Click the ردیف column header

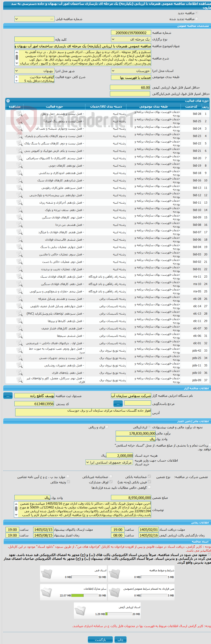point(206,107)
